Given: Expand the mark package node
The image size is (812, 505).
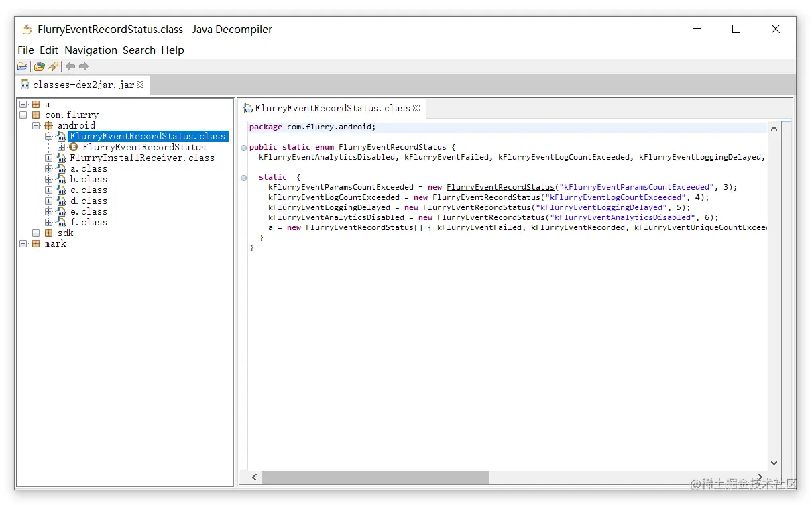Looking at the screenshot, I should 23,244.
